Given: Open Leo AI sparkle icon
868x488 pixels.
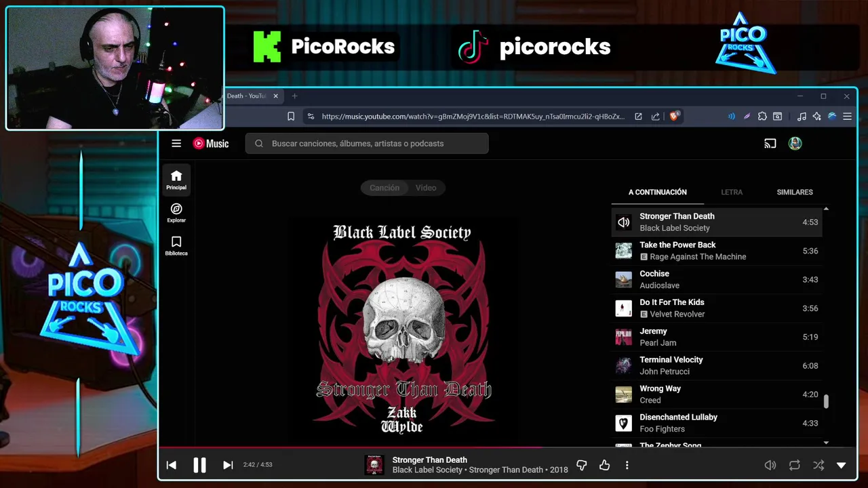Looking at the screenshot, I should click(817, 117).
